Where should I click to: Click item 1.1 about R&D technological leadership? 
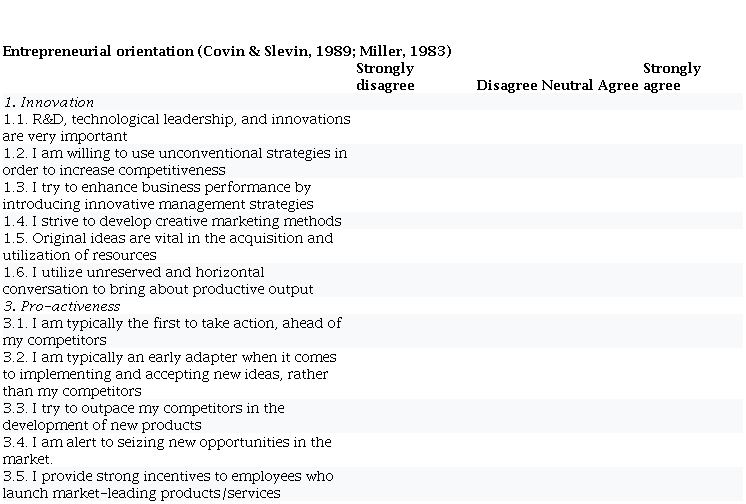coord(176,127)
